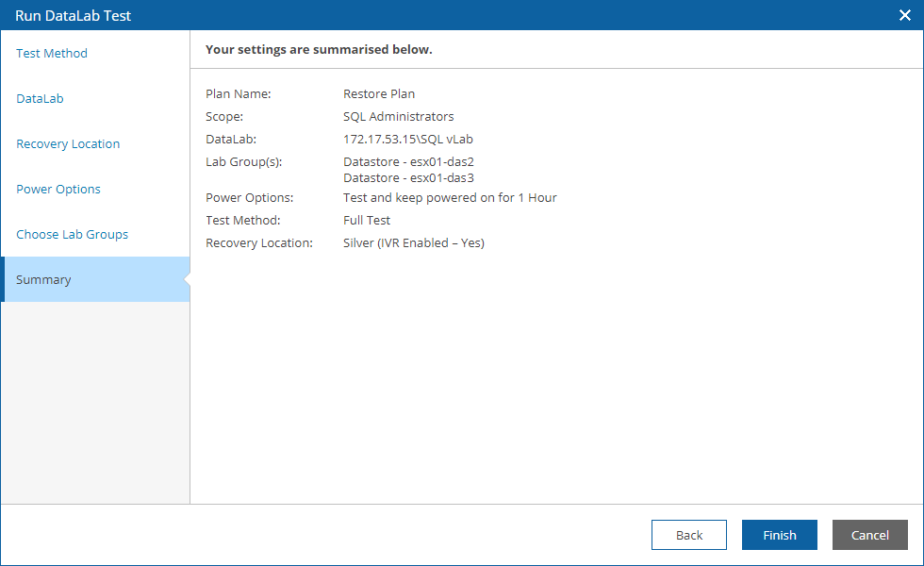Screen dimensions: 924x566
Task: Click 'Test and keep powered on for 1 Hour'
Action: tap(450, 197)
